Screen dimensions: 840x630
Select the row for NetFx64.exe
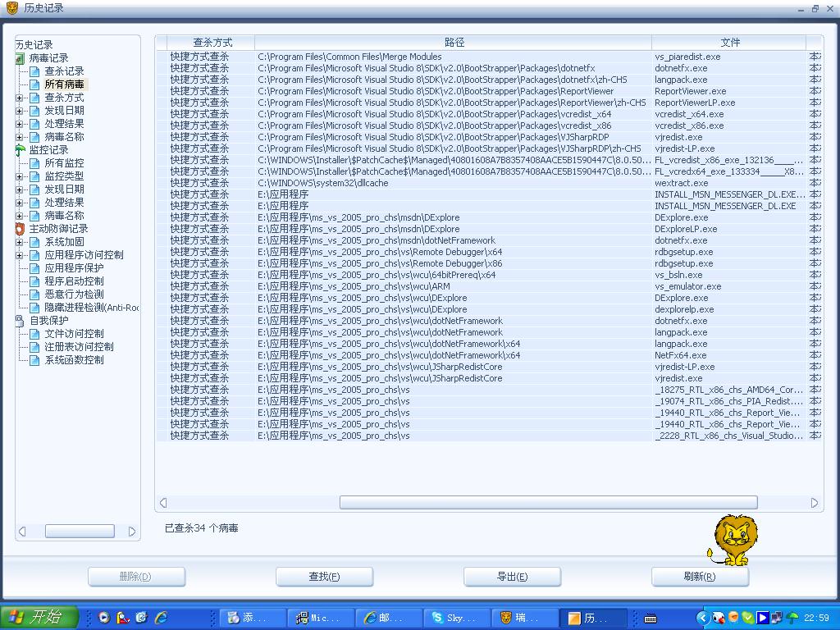click(489, 356)
